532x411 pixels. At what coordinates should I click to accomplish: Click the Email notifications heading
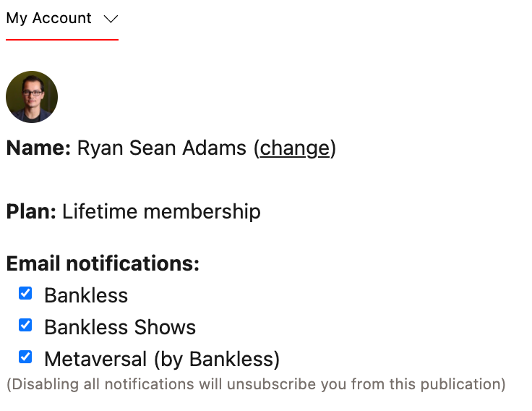[x=103, y=263]
